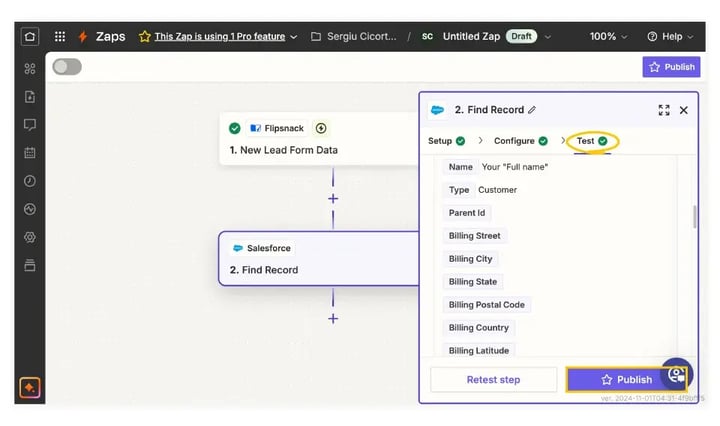720x426 pixels.
Task: Select the Test tab
Action: click(x=592, y=141)
